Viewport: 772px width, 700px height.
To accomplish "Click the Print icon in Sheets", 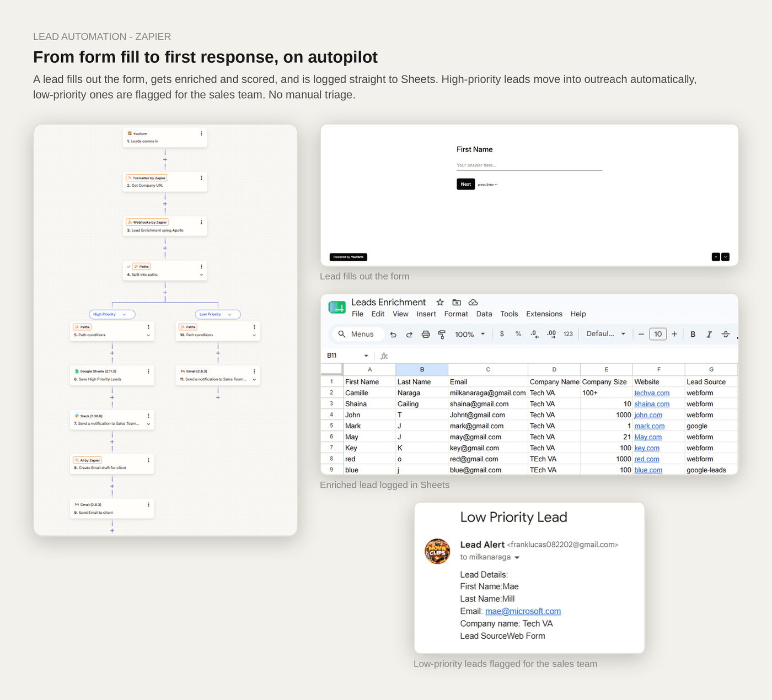I will point(426,334).
